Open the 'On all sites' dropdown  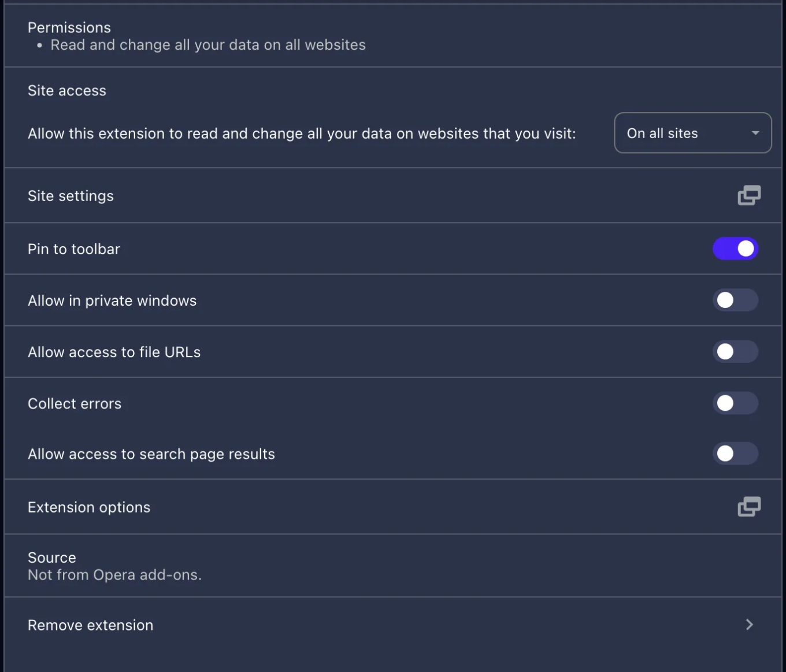pyautogui.click(x=692, y=133)
